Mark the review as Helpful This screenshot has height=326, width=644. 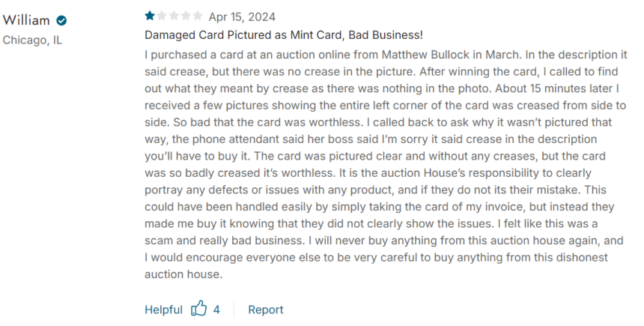coord(163,310)
